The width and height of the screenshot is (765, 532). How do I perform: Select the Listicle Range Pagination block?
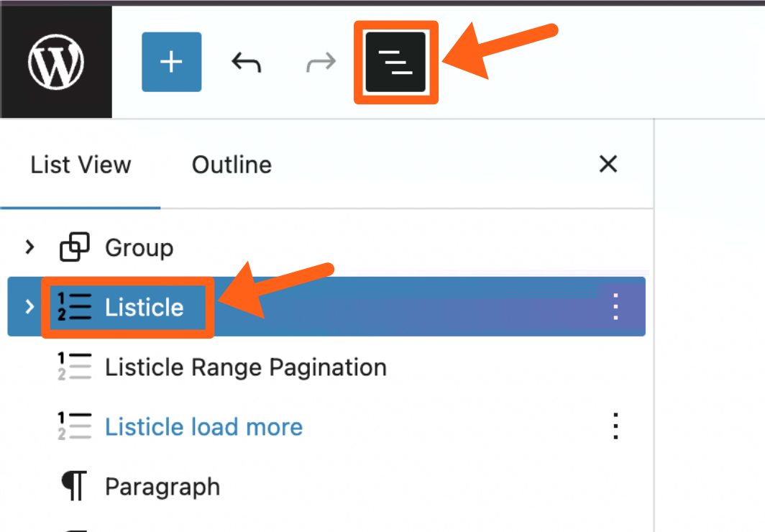(x=245, y=367)
